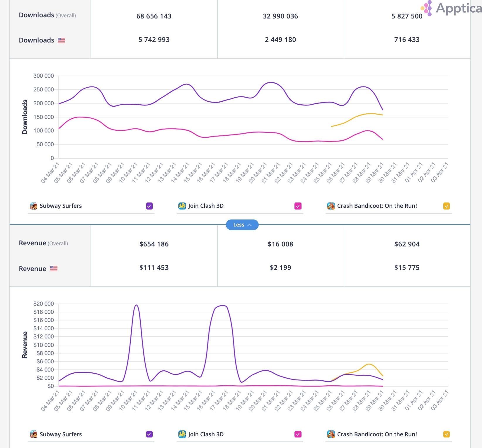Viewport: 482px width, 448px height.
Task: Click the $20 000 tick on revenue axis
Action: (44, 304)
